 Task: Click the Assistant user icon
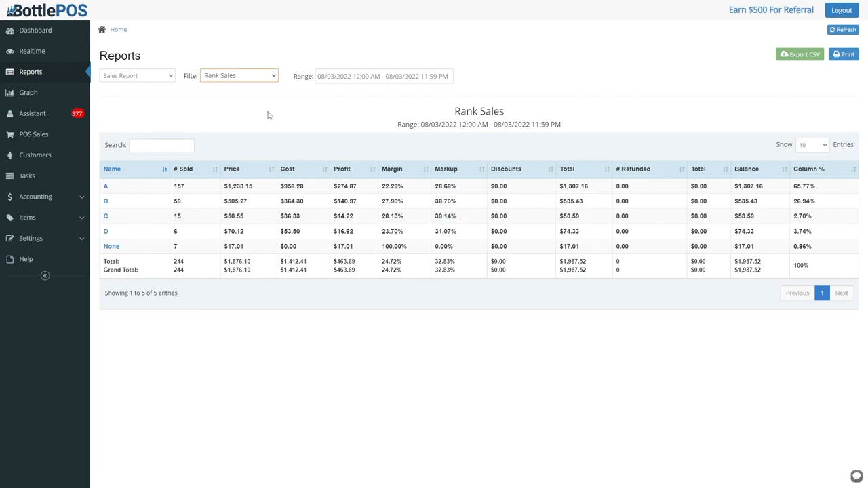pos(9,114)
